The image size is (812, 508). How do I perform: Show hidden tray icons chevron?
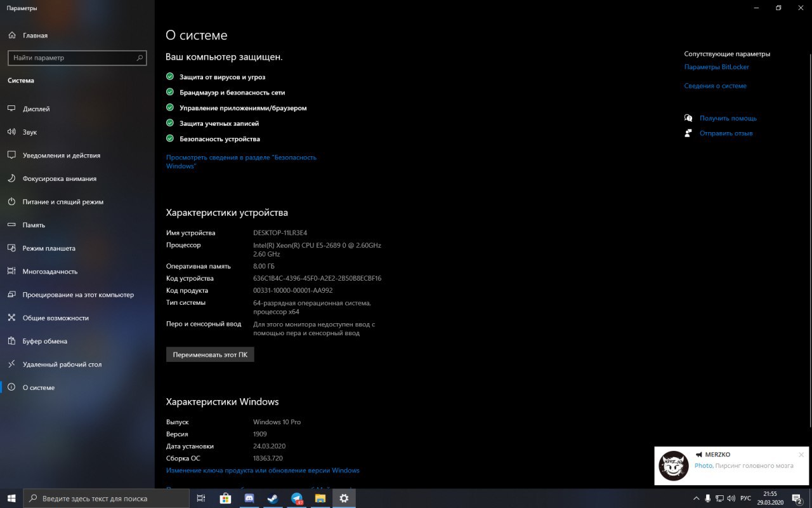(x=697, y=498)
